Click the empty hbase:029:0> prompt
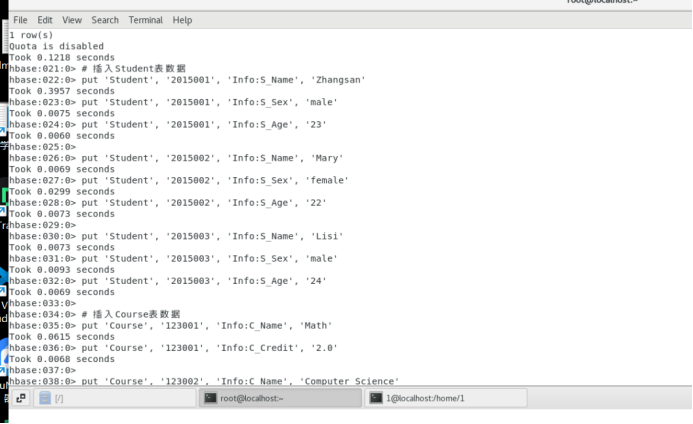The height and width of the screenshot is (424, 693). click(x=43, y=225)
